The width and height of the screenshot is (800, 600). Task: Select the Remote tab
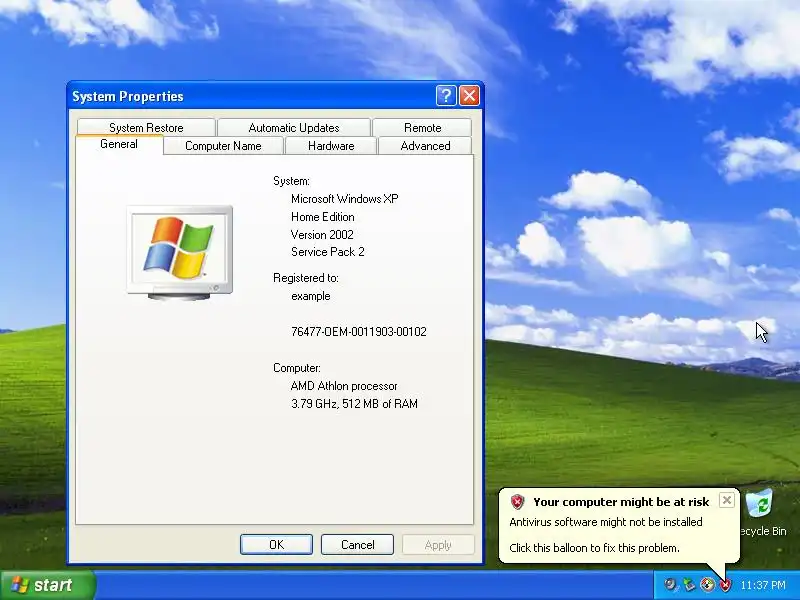click(422, 128)
